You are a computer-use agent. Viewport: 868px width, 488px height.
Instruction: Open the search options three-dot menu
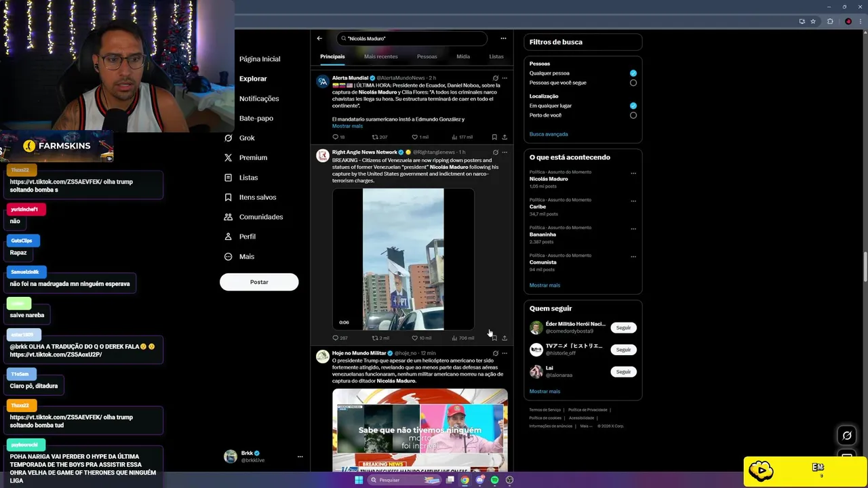[503, 39]
